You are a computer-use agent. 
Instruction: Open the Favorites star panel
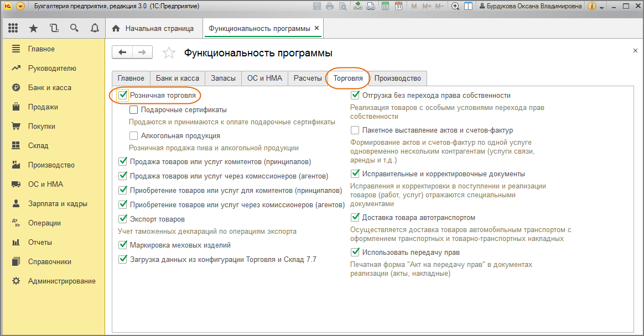click(x=33, y=28)
